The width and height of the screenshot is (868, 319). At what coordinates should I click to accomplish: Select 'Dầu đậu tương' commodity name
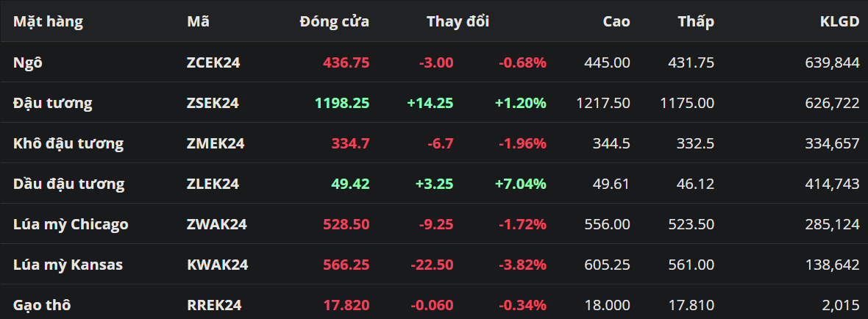(x=69, y=184)
